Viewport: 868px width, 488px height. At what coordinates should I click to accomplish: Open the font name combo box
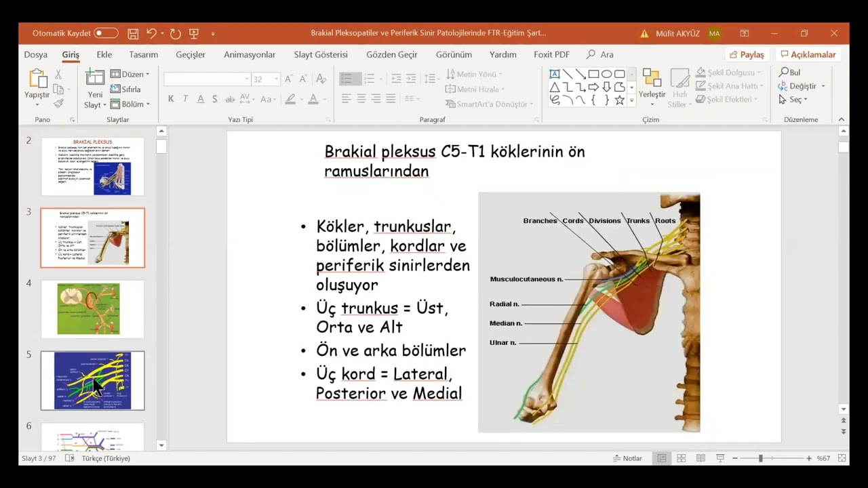pos(208,79)
